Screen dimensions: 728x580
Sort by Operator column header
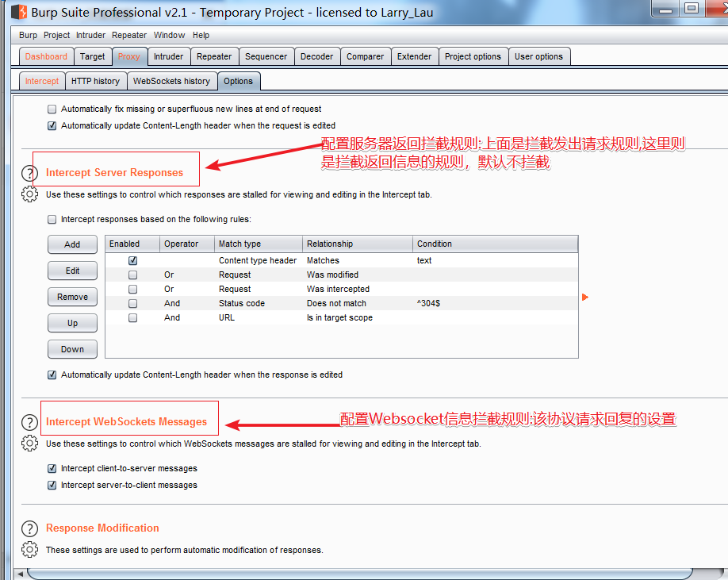click(187, 244)
